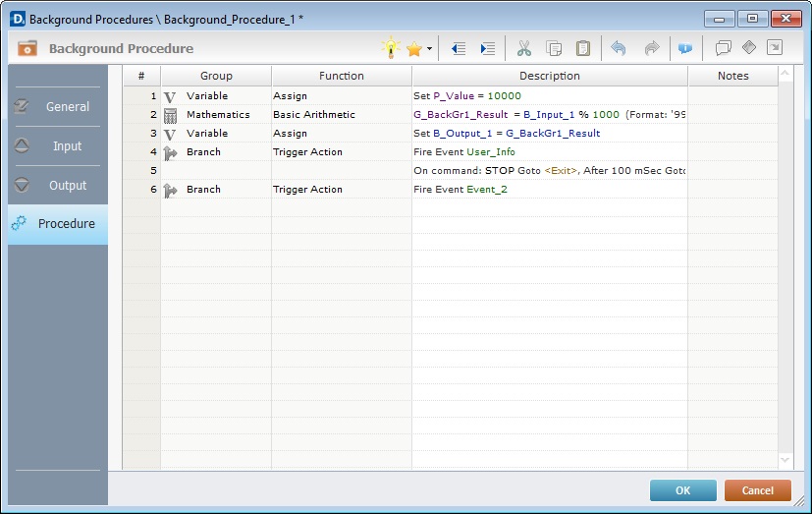Click the scrollbar down arrow
Screen dimensions: 812x514
click(x=785, y=460)
